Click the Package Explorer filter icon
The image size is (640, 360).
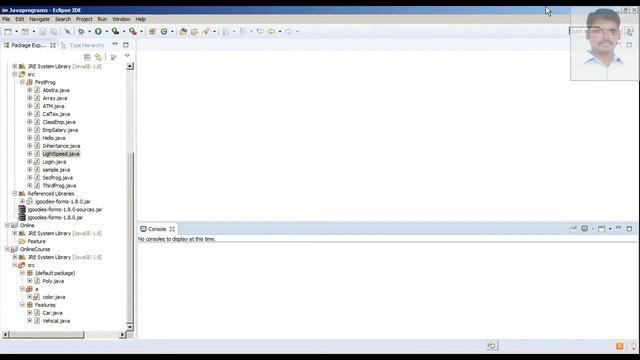(x=113, y=57)
